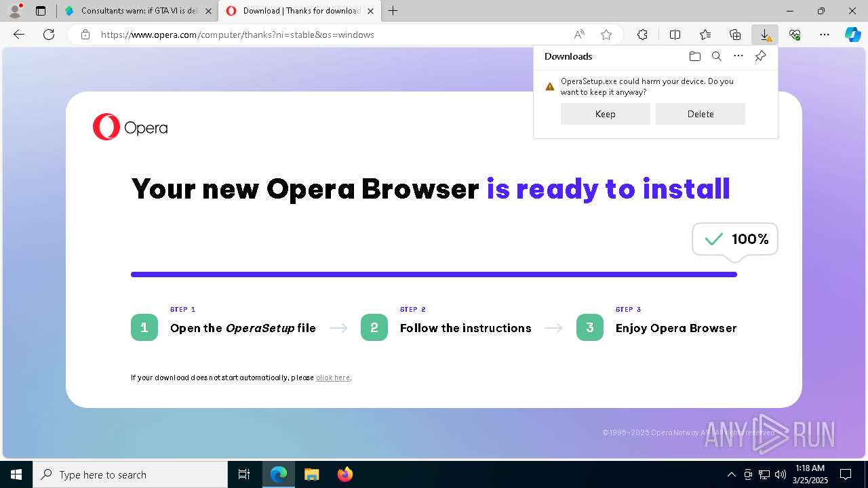The width and height of the screenshot is (868, 488).
Task: Open tab actions menu icon
Action: coord(41,11)
